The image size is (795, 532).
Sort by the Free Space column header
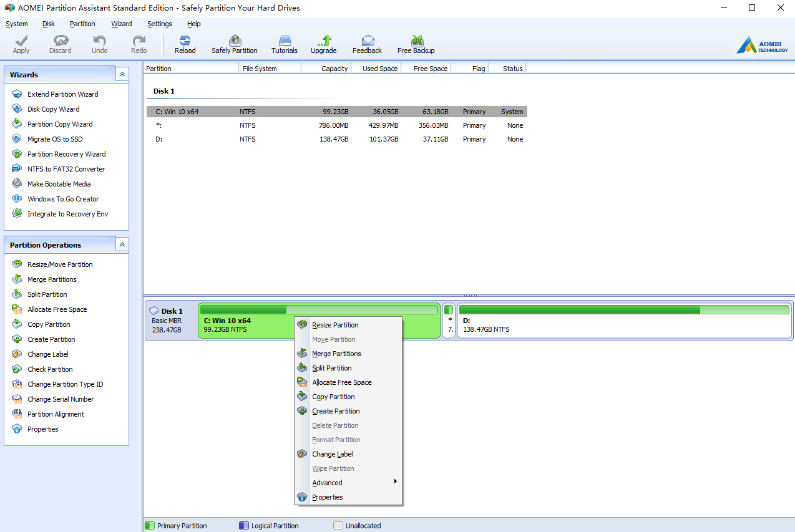(x=426, y=69)
